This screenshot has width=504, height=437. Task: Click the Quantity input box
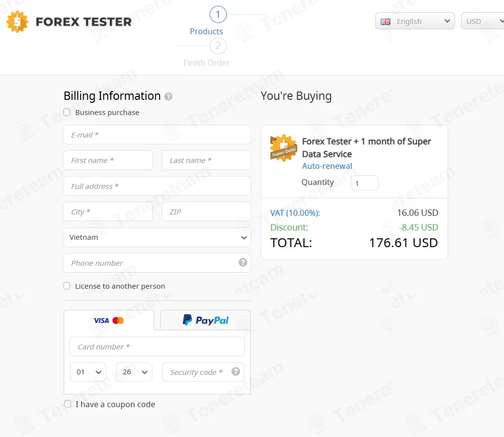[364, 183]
